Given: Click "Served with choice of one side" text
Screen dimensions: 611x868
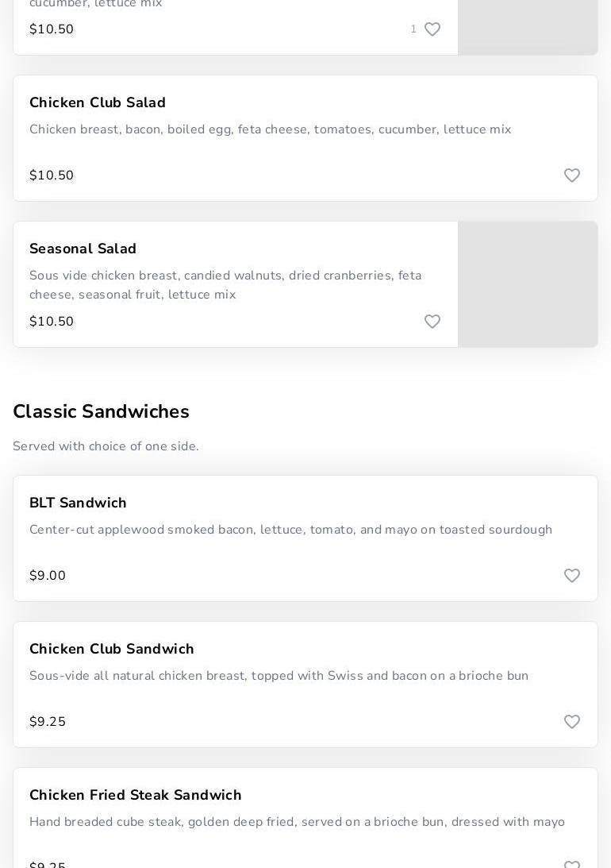Looking at the screenshot, I should [106, 447].
